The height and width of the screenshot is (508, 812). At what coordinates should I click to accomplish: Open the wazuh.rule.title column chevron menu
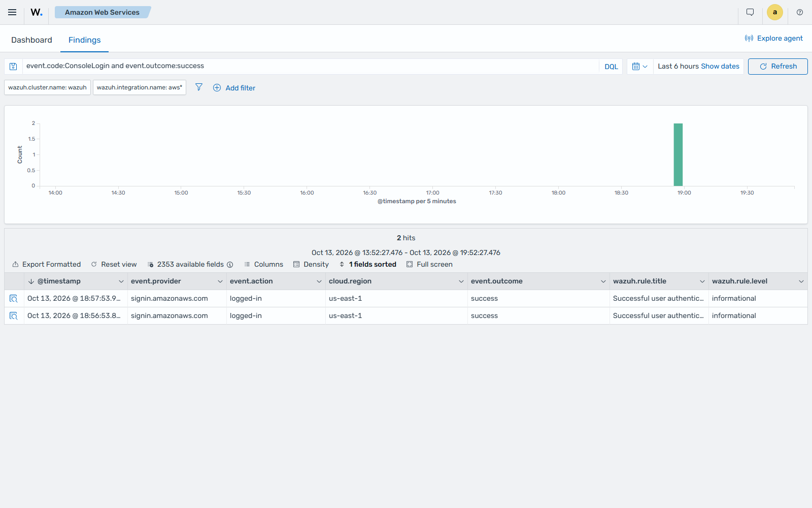click(702, 281)
